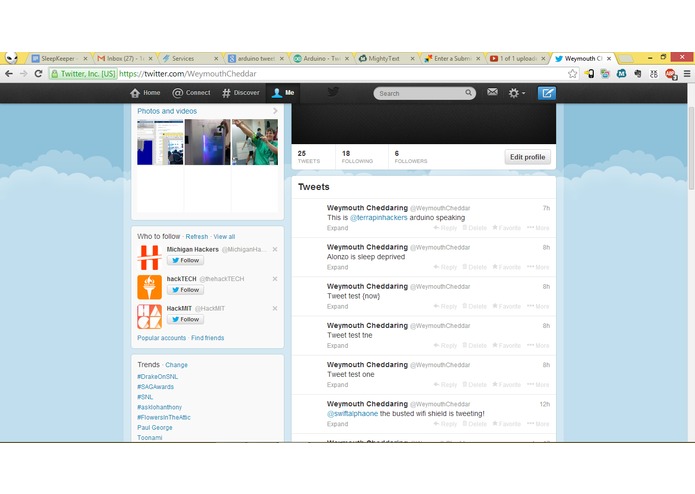Open the Paul George trend

coord(155,428)
